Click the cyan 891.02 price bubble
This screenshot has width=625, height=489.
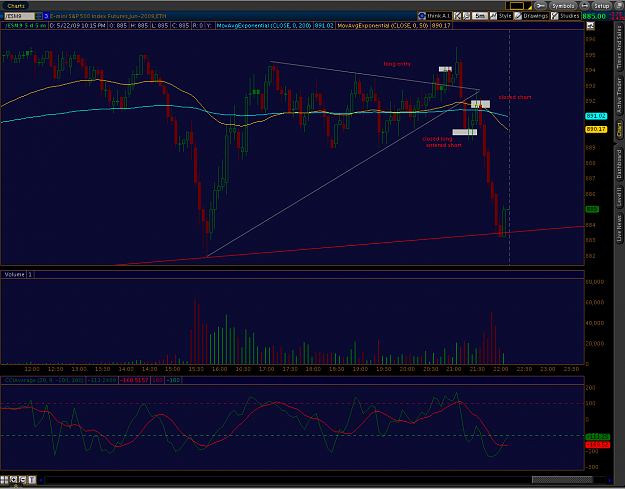coord(596,116)
